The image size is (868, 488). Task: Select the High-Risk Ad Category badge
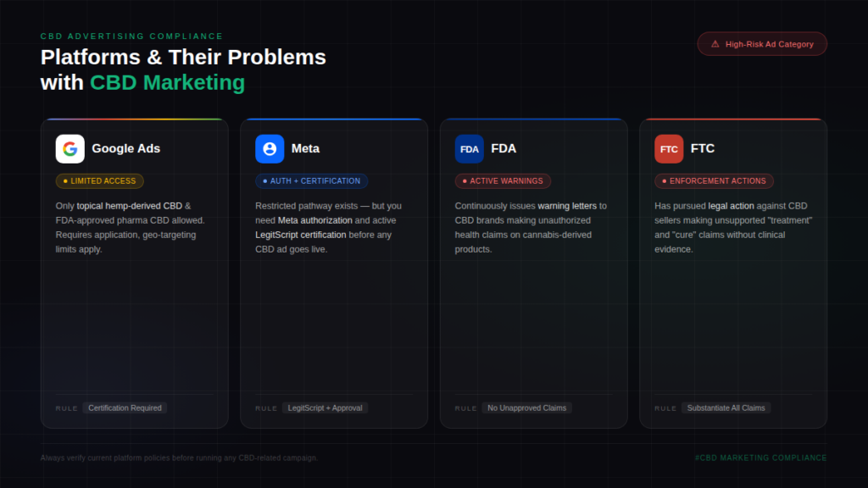[762, 44]
